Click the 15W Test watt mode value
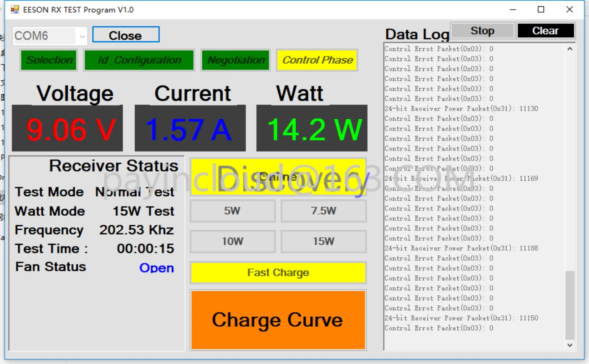This screenshot has height=364, width=589. 143,211
